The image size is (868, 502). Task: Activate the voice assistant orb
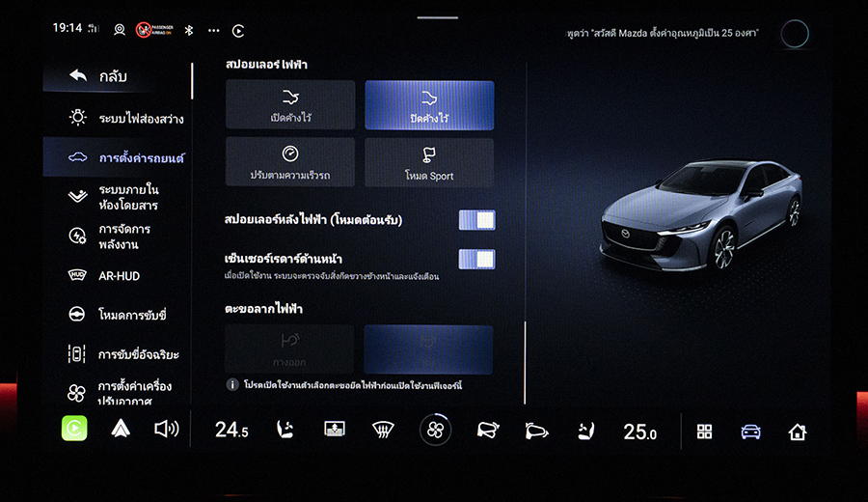(x=795, y=33)
